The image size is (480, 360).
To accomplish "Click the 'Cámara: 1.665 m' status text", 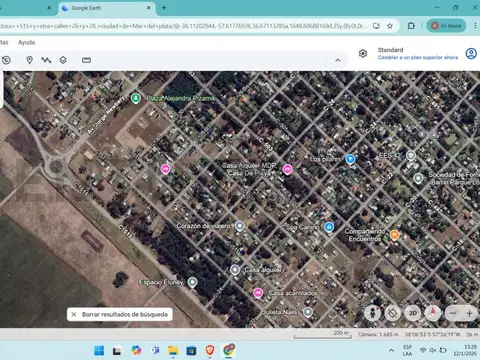I will click(x=378, y=334).
